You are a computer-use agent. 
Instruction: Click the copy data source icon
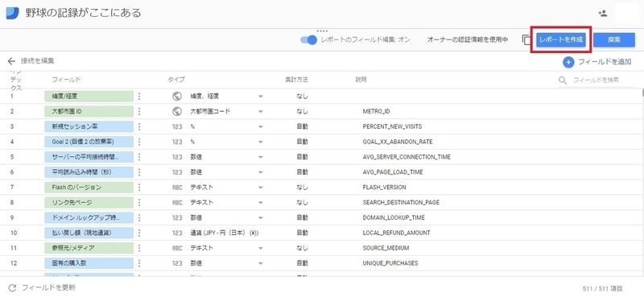point(526,40)
